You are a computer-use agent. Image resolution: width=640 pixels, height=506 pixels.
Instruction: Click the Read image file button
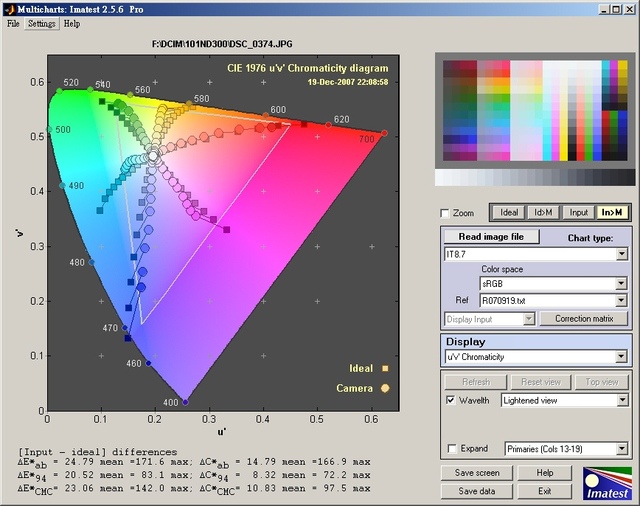pyautogui.click(x=491, y=237)
